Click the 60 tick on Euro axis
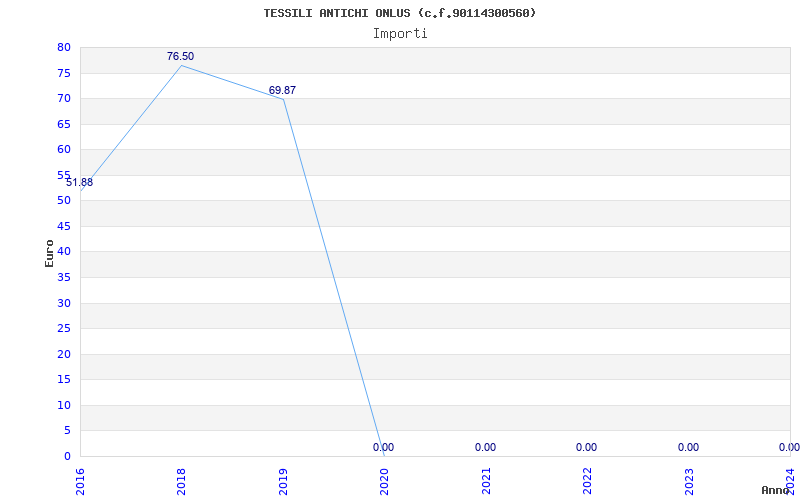Screen dimensions: 800x500 [x=64, y=149]
